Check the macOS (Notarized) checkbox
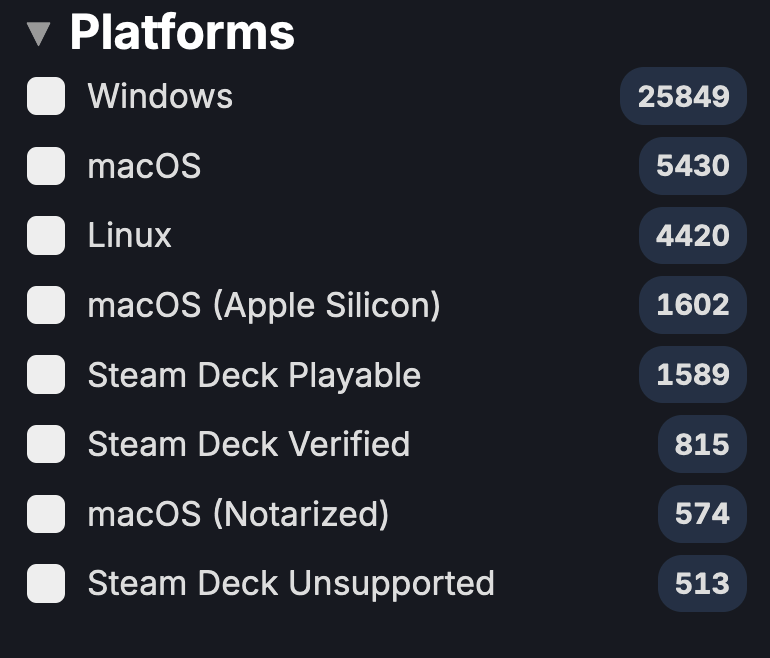This screenshot has width=770, height=658. click(x=46, y=514)
